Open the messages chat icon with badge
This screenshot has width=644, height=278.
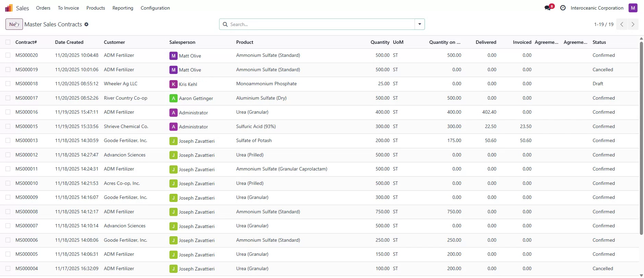coord(548,8)
